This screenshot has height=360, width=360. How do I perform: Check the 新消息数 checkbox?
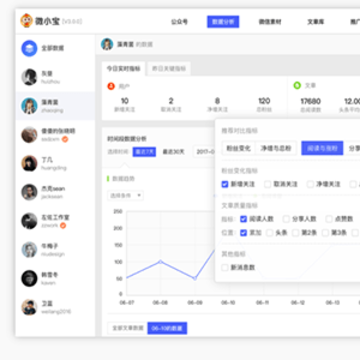click(x=225, y=267)
